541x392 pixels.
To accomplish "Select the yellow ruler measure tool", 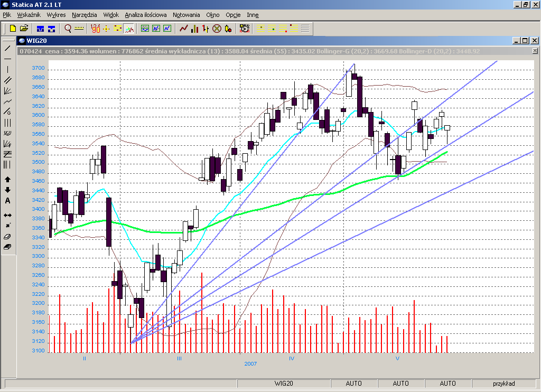I will (x=79, y=29).
